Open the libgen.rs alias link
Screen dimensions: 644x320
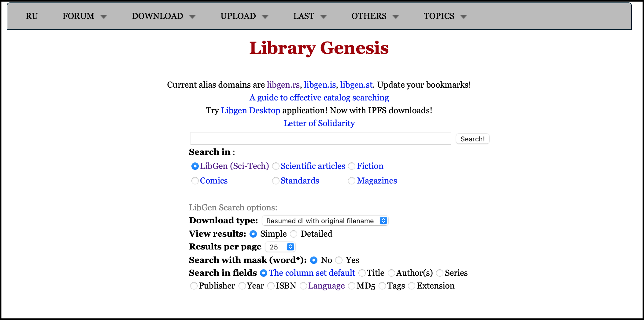pos(283,85)
